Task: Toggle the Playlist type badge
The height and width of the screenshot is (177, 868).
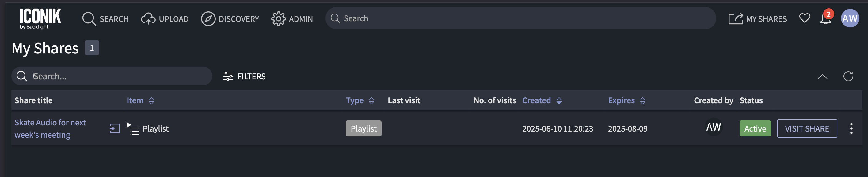Action: (363, 128)
